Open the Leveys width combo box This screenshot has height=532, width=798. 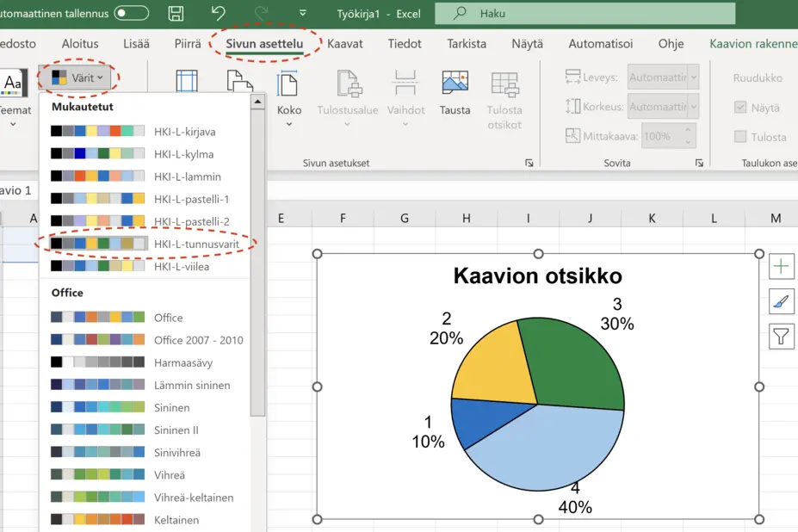point(663,77)
